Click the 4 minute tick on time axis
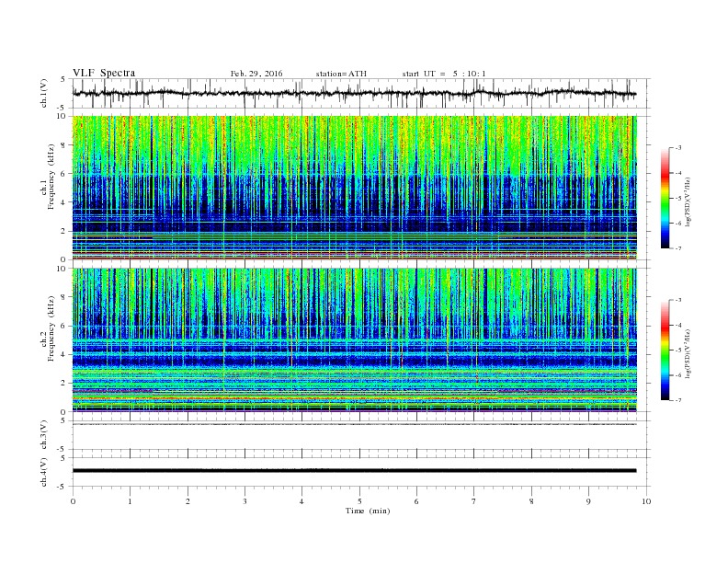The width and height of the screenshot is (728, 563). (301, 501)
